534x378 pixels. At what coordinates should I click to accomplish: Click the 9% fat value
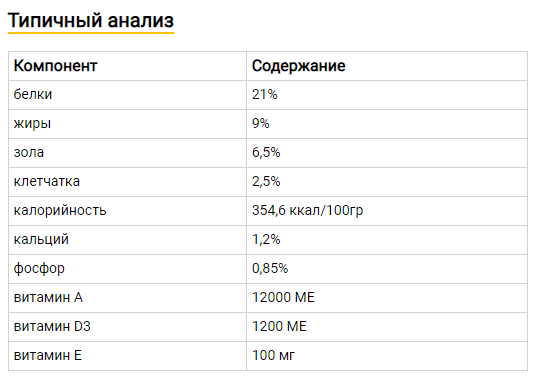[261, 123]
